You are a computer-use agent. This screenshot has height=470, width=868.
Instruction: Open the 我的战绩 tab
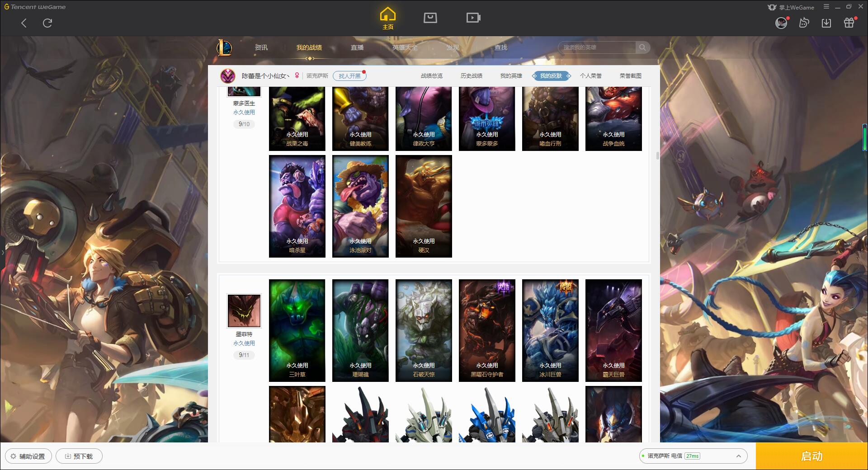pos(309,47)
